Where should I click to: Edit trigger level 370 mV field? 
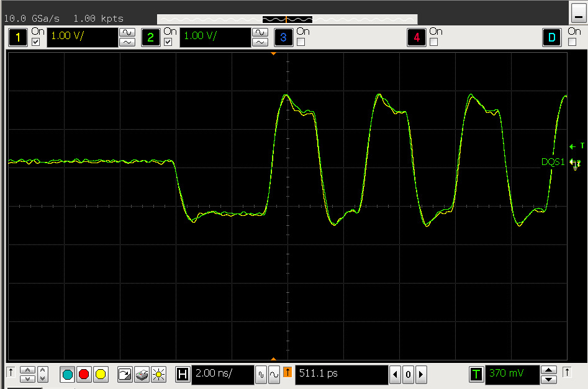pos(512,374)
